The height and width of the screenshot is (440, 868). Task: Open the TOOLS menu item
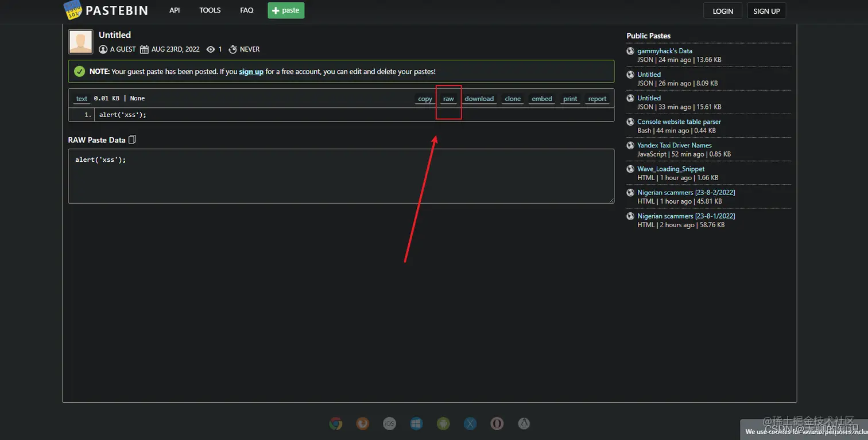click(210, 10)
